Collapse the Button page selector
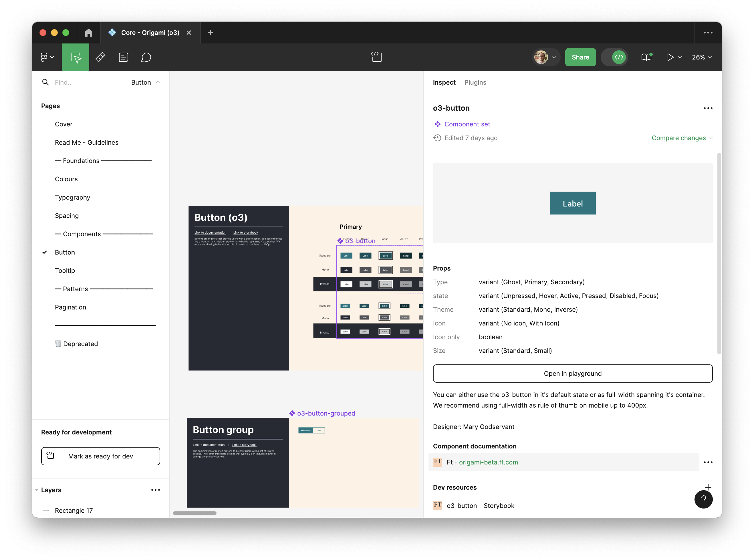This screenshot has height=560, width=754. coord(145,82)
